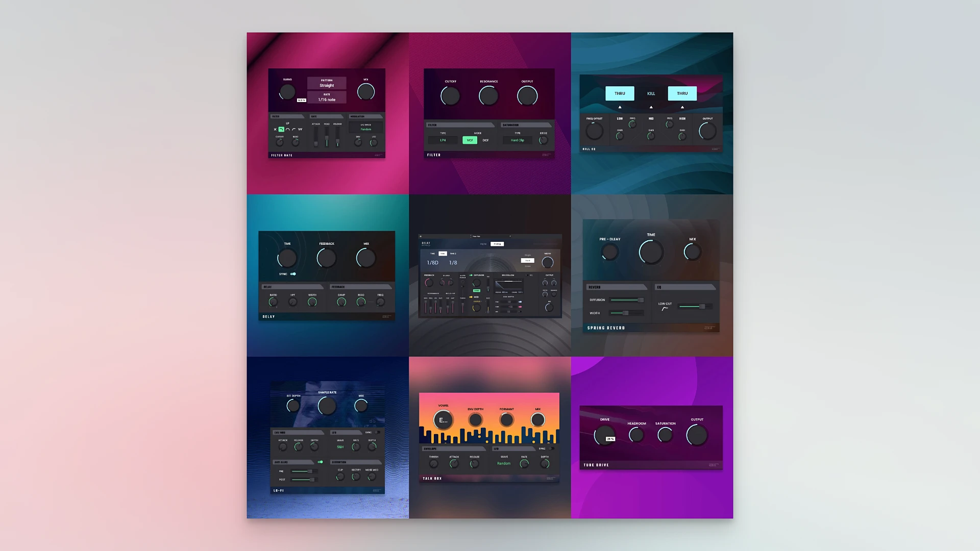Open the S&H wave selector in Lo-Fi

pyautogui.click(x=340, y=447)
